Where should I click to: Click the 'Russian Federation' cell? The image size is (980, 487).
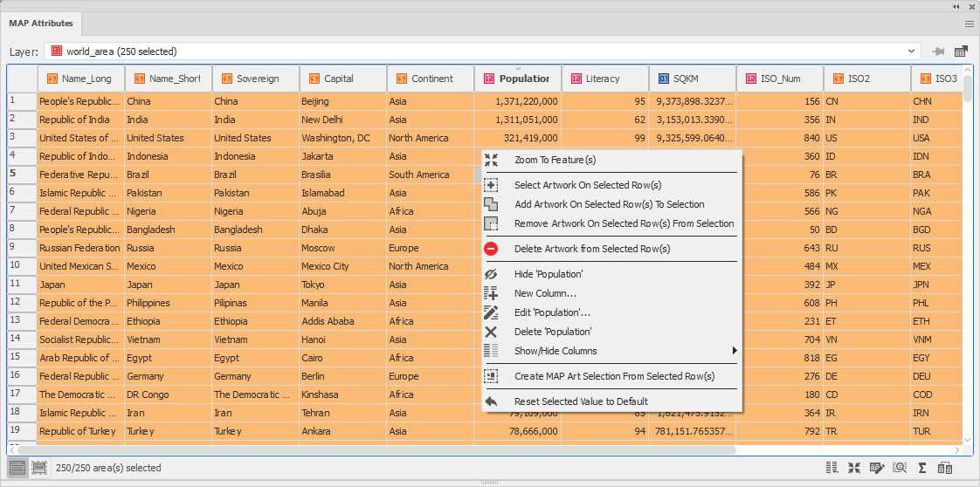point(81,248)
